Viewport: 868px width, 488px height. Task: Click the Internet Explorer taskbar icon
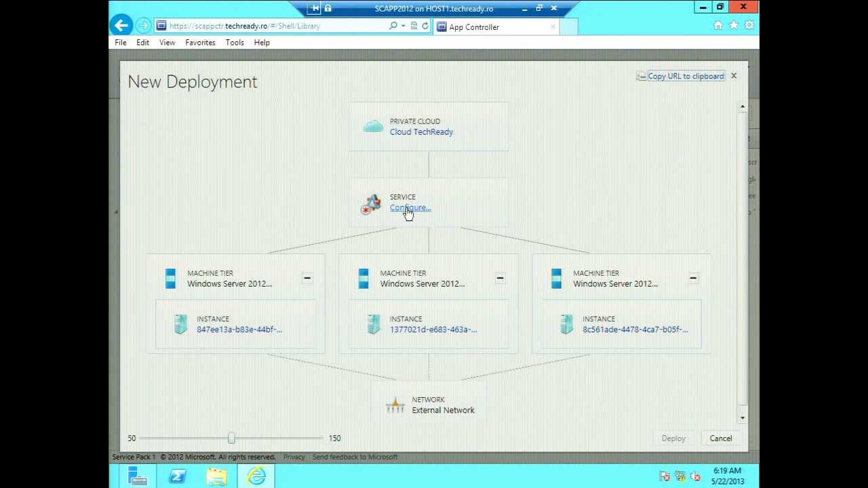[256, 476]
